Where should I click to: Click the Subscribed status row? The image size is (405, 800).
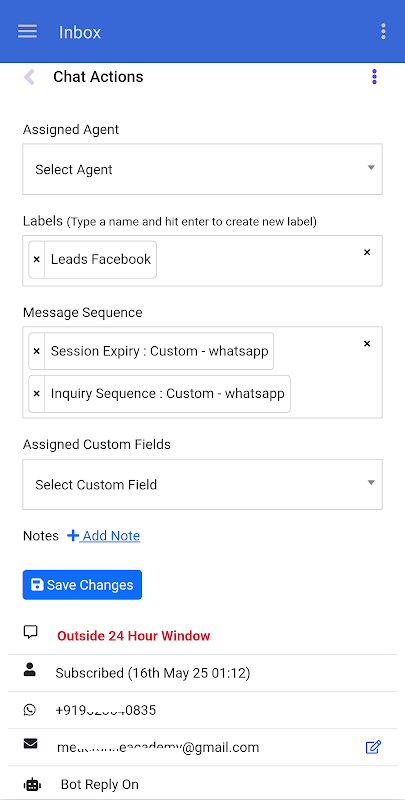pos(202,673)
